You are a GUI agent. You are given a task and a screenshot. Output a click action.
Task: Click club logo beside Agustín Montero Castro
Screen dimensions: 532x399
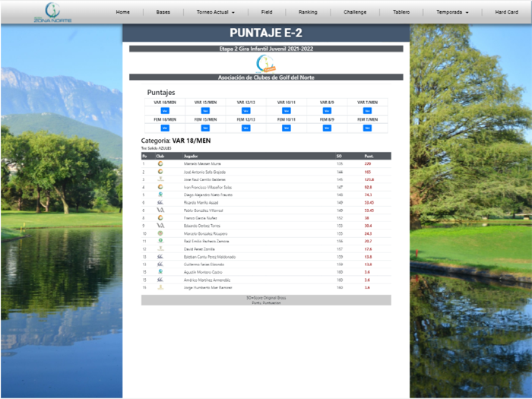[x=160, y=272]
